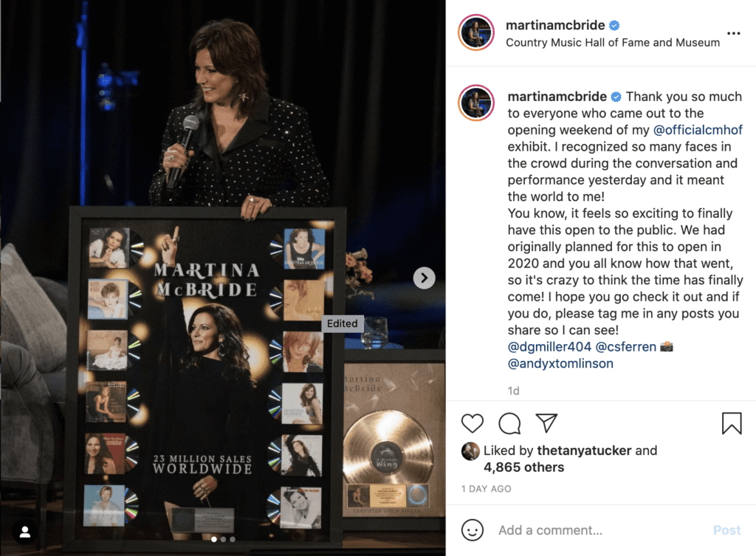
Task: Open the @csferren profile link
Action: (625, 347)
